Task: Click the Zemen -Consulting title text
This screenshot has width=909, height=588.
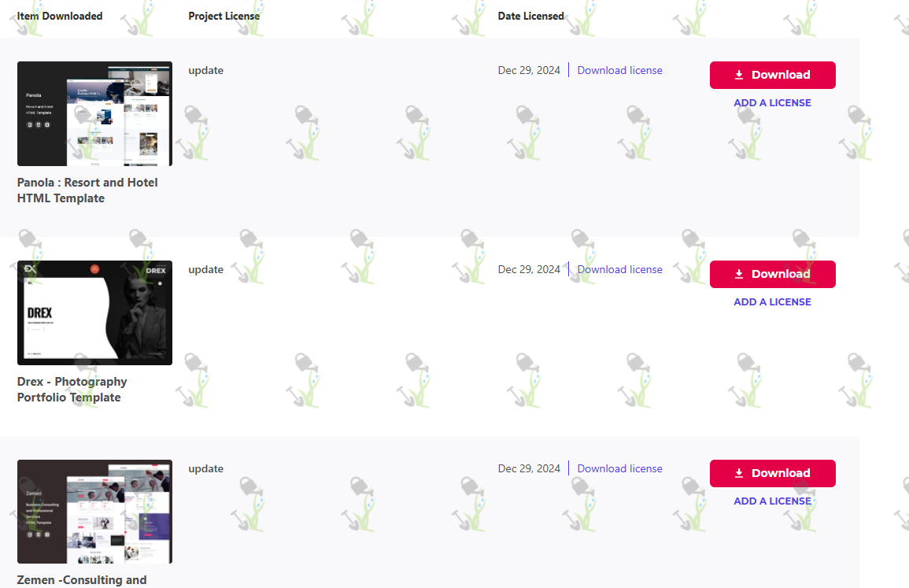Action: (x=82, y=580)
